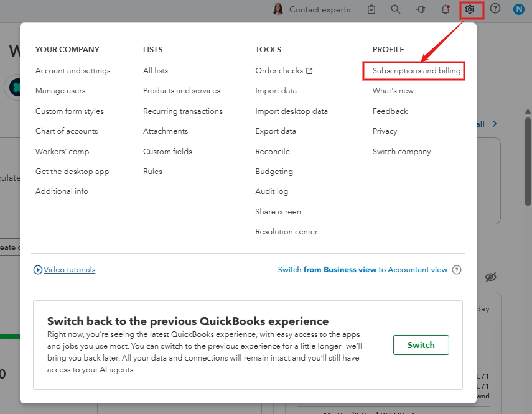The image size is (532, 414).
Task: Go to Products and services
Action: [182, 91]
